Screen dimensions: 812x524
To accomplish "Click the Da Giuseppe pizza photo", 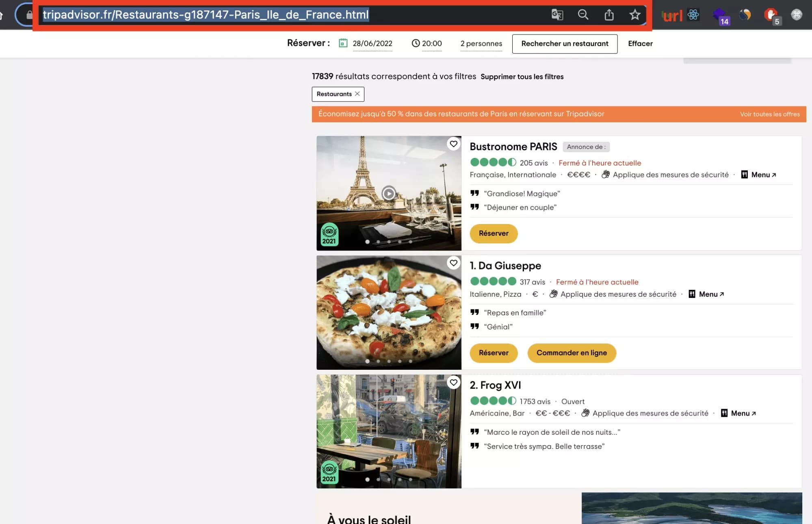I will [x=389, y=313].
